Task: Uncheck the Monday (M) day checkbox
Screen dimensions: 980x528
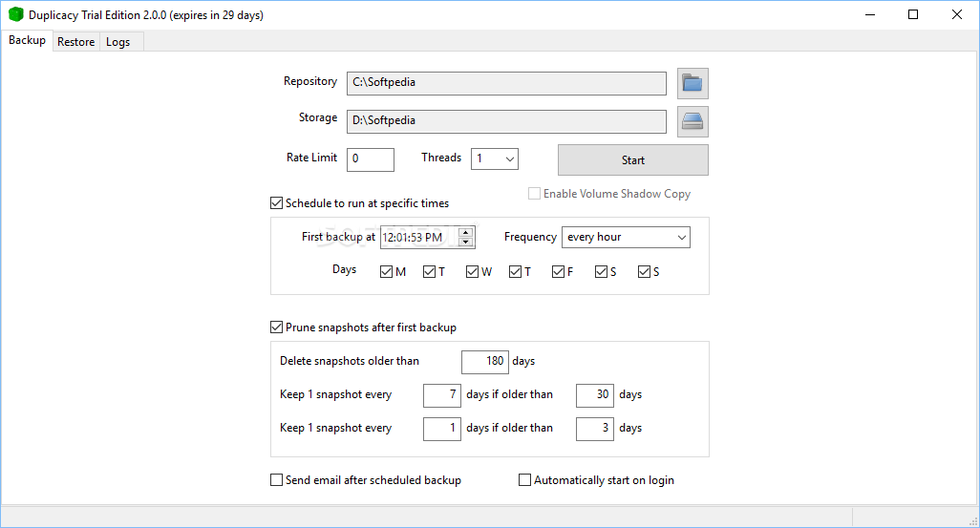Action: point(386,272)
